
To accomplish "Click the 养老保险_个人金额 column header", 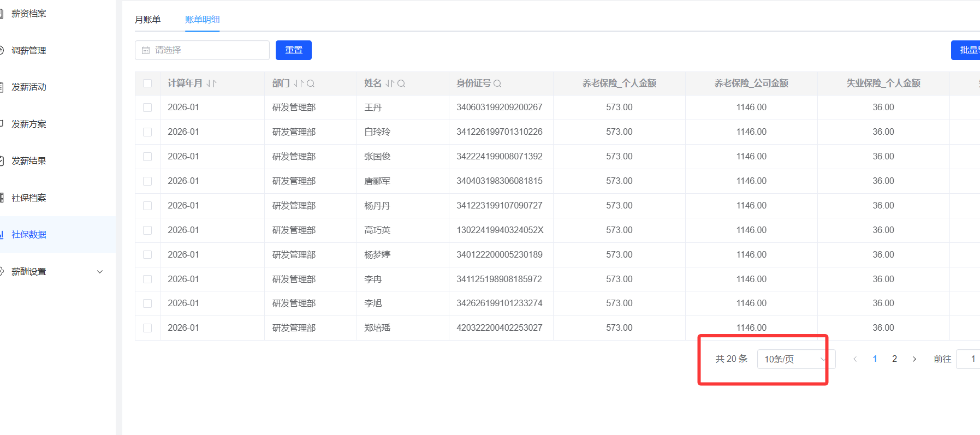I will click(619, 84).
